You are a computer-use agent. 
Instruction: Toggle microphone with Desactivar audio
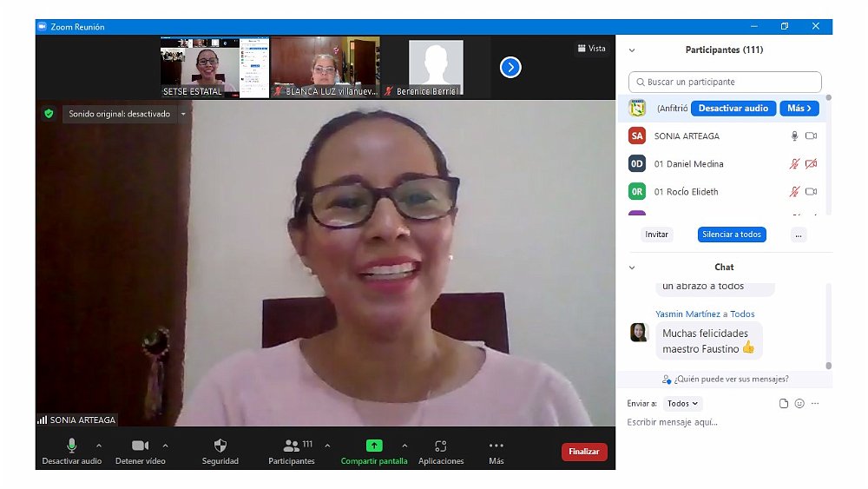(72, 446)
